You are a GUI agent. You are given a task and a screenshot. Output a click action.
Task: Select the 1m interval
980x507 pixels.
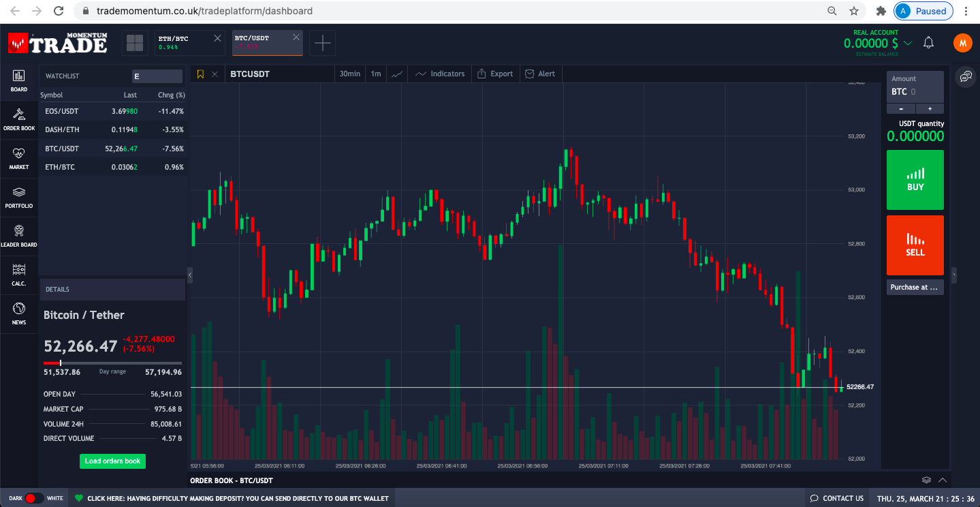pyautogui.click(x=376, y=74)
